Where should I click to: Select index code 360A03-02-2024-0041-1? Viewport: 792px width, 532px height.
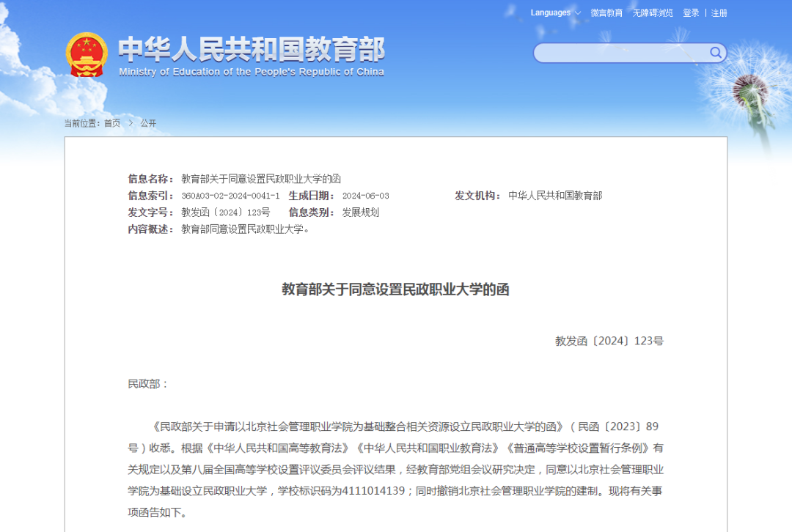(x=230, y=196)
